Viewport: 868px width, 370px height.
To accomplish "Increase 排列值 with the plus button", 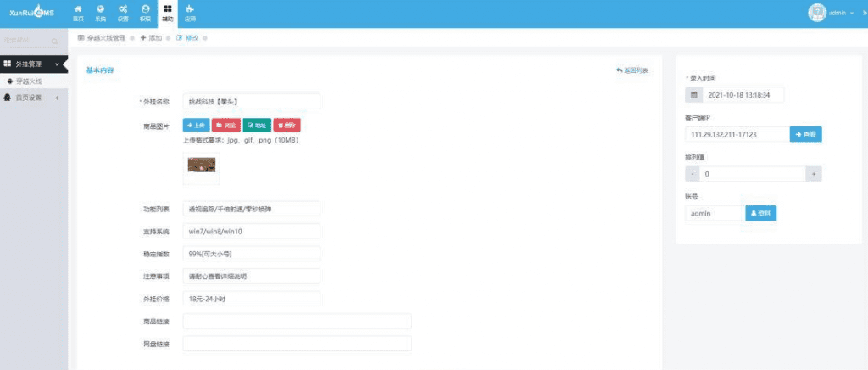I will click(x=814, y=174).
